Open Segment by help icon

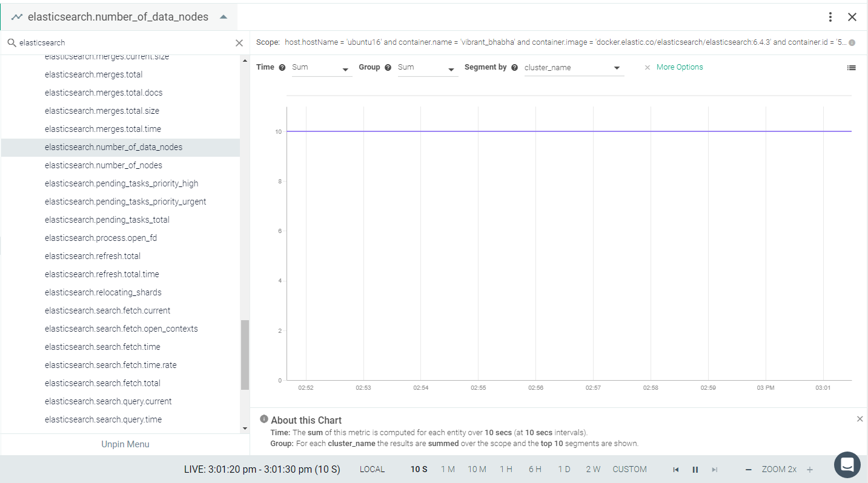(514, 67)
